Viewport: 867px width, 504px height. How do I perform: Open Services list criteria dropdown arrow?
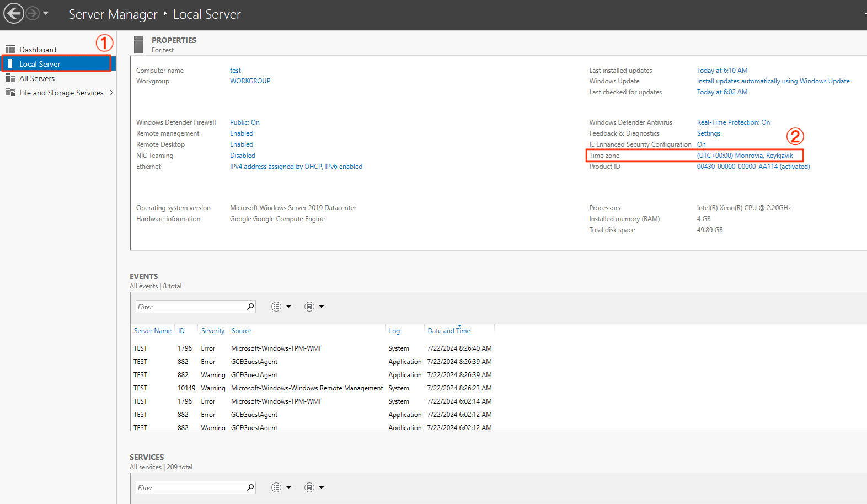pyautogui.click(x=288, y=487)
